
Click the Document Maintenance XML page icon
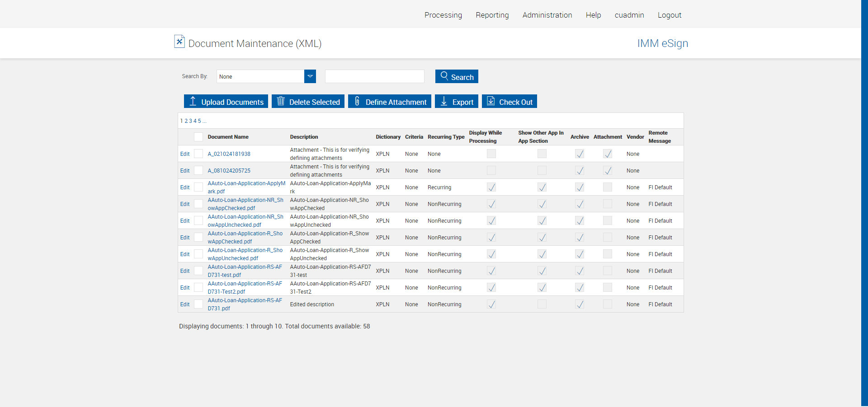179,42
